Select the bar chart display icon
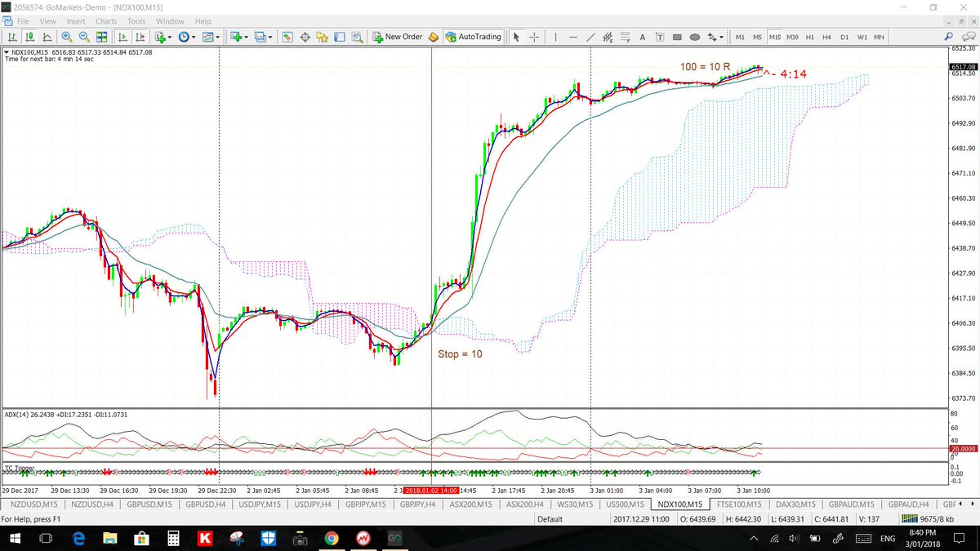The width and height of the screenshot is (980, 551). coord(13,37)
